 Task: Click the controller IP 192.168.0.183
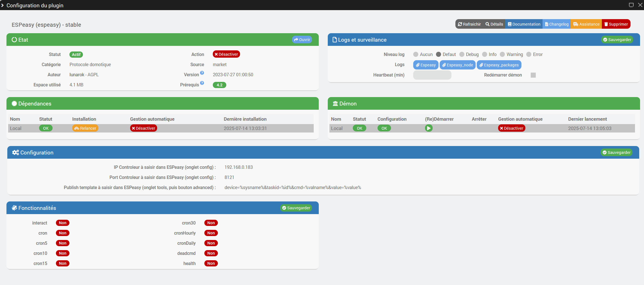pyautogui.click(x=239, y=167)
